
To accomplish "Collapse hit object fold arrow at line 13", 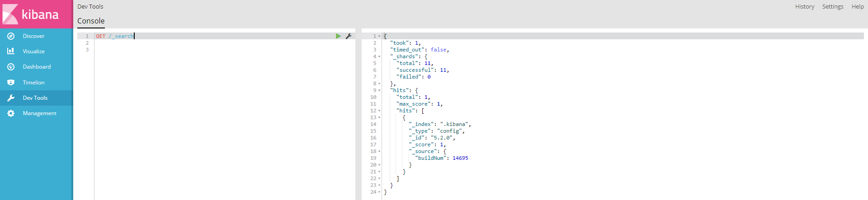I will click(x=379, y=117).
